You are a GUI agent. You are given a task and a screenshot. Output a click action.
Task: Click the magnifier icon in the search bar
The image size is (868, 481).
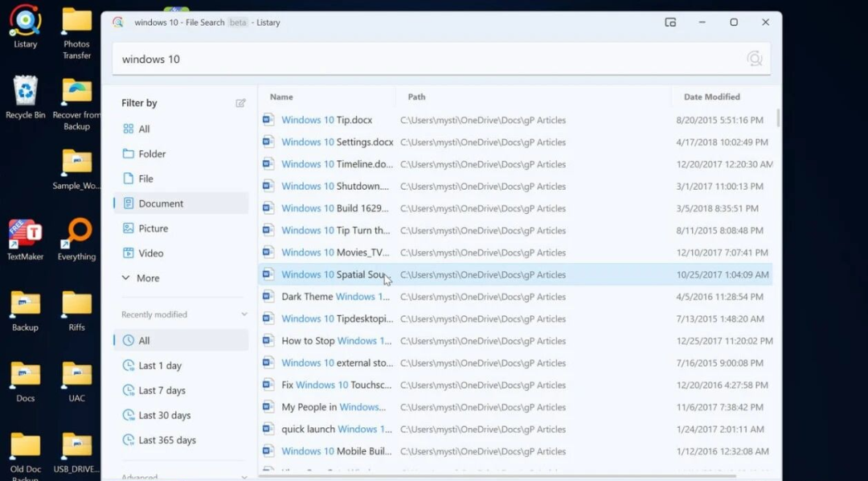point(754,58)
